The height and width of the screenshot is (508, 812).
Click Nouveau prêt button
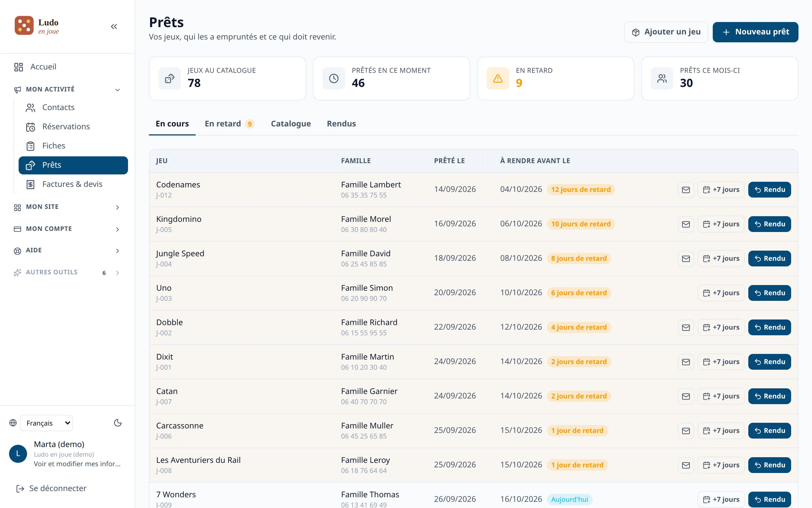pos(755,32)
